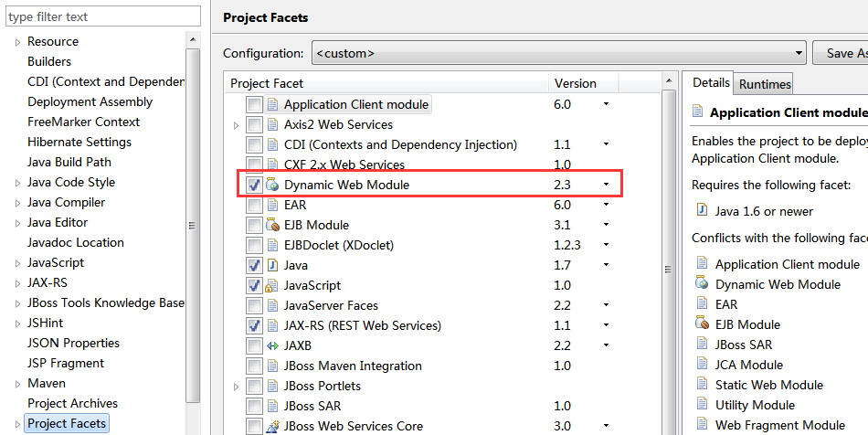Click the JAX-RS facet icon

click(x=271, y=325)
